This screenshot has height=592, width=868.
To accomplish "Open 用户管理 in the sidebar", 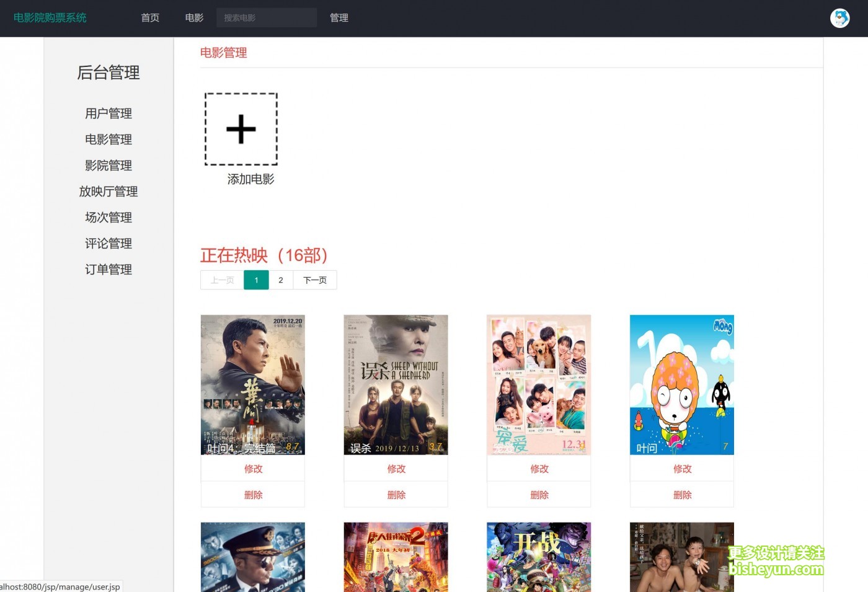I will pos(108,113).
